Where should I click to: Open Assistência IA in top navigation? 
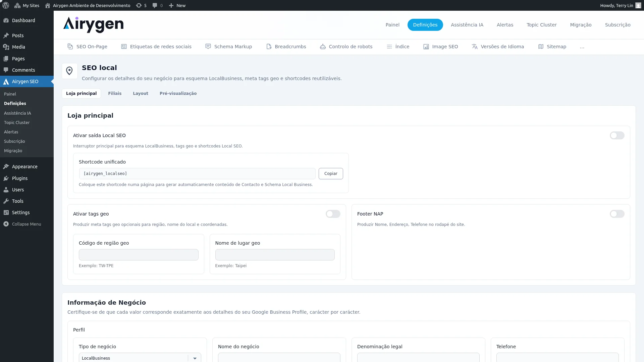[x=467, y=25]
